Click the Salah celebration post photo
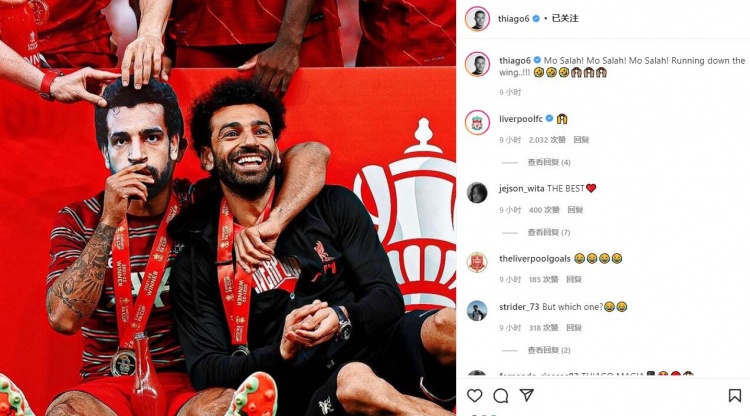The image size is (750, 416). click(x=228, y=208)
